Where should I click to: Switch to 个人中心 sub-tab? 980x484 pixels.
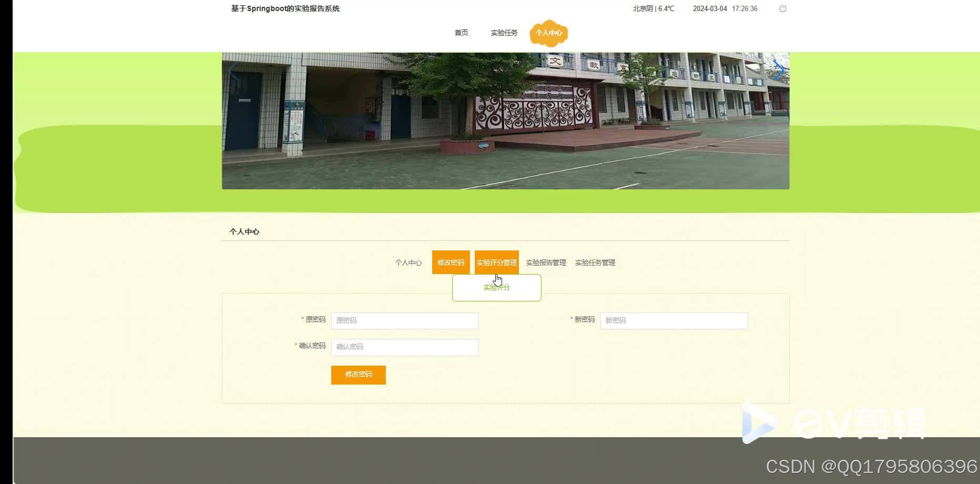[409, 263]
